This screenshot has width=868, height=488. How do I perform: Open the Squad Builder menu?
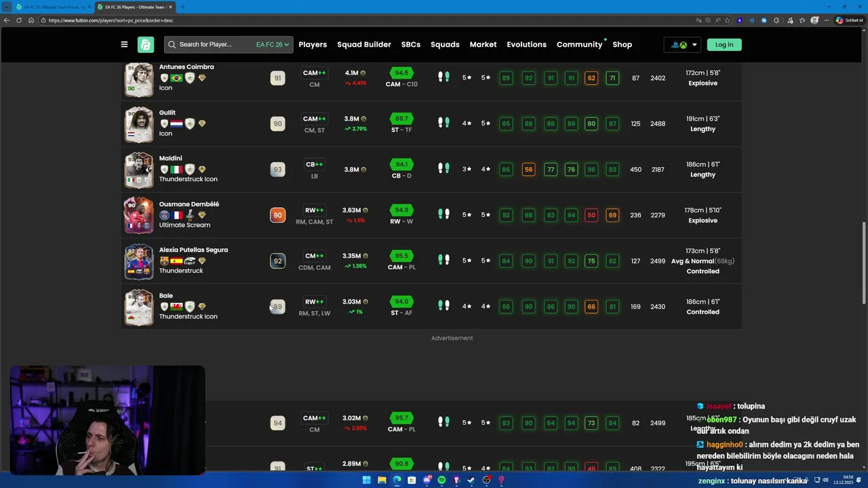(364, 45)
